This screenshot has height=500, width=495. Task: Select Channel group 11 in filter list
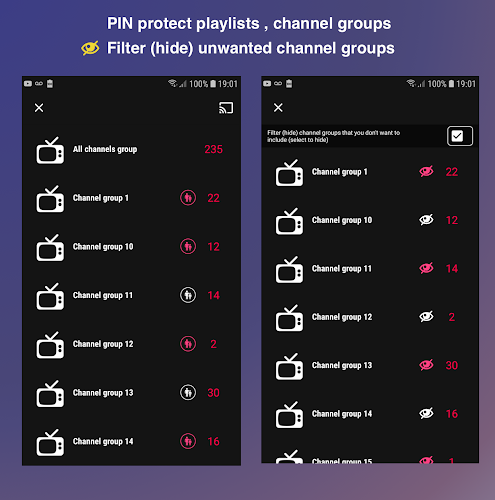(370, 268)
